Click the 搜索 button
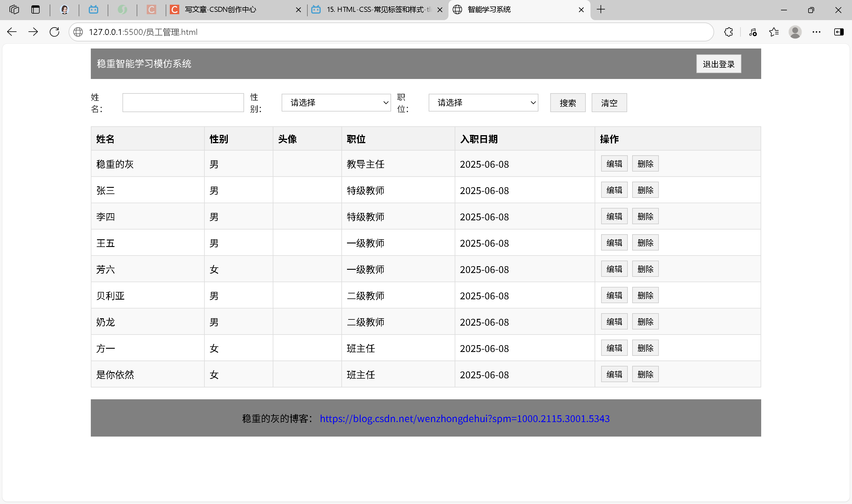Image resolution: width=852 pixels, height=504 pixels. (567, 103)
